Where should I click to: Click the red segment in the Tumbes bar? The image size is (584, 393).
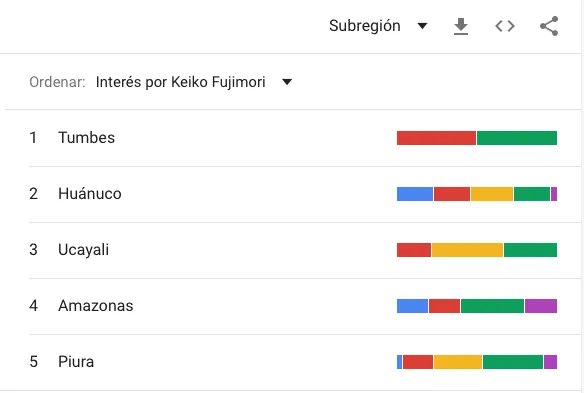[x=436, y=138]
